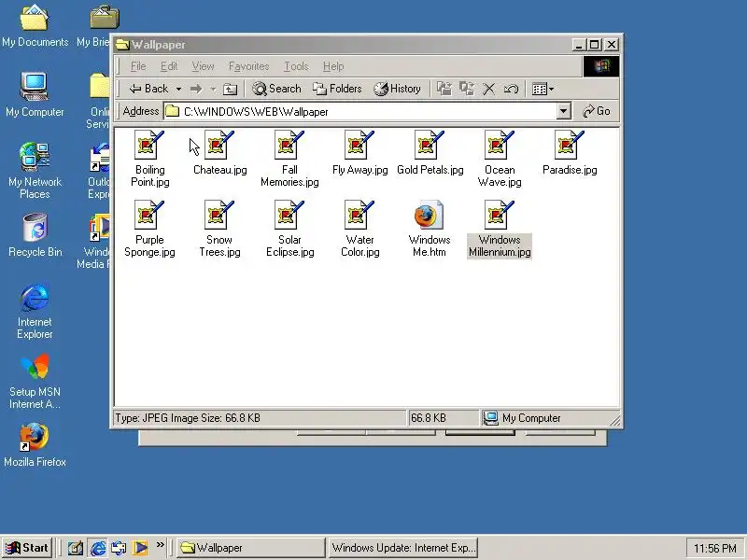Select the Windows Millennium.jpg file icon
747x560 pixels.
(500, 215)
